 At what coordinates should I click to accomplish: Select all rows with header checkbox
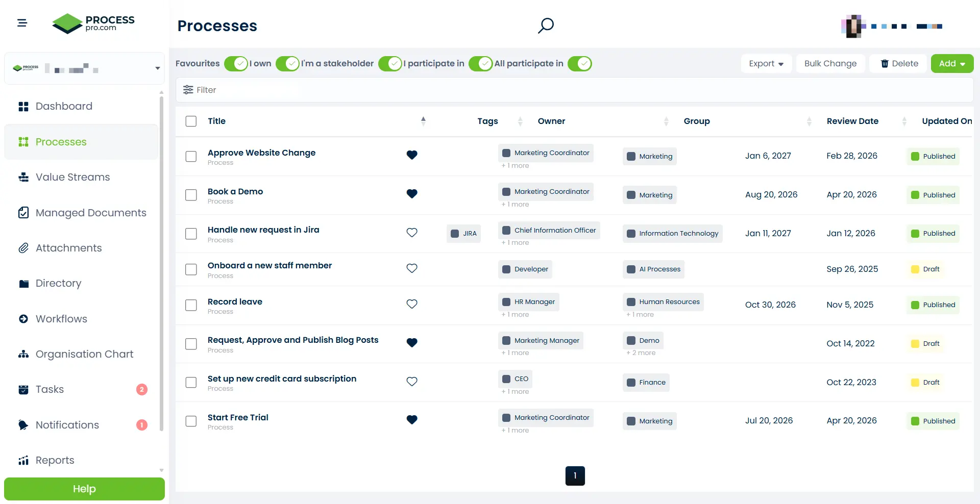pos(191,121)
